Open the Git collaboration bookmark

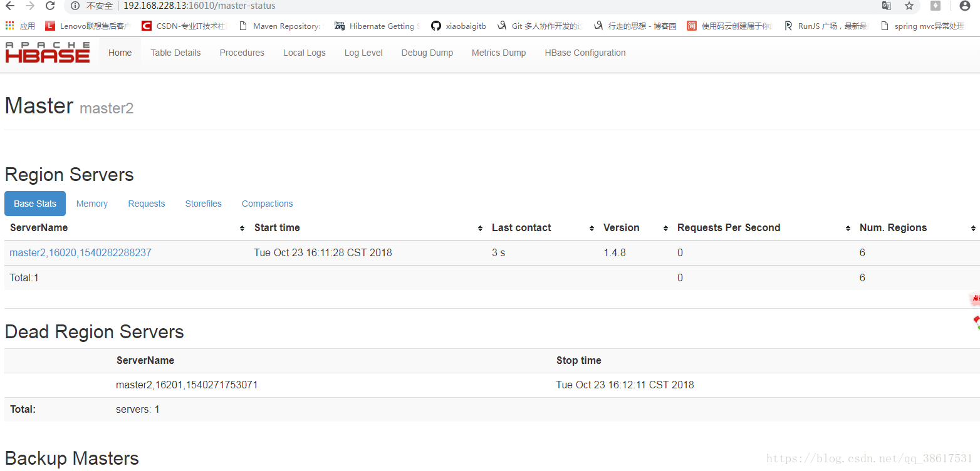point(540,26)
